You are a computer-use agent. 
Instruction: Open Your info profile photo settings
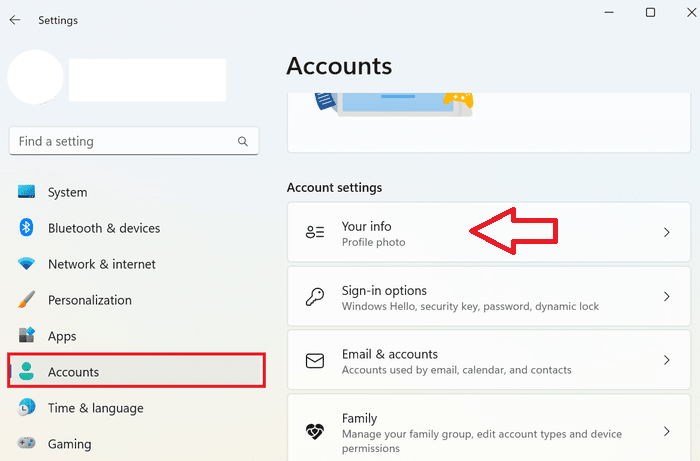pyautogui.click(x=489, y=232)
